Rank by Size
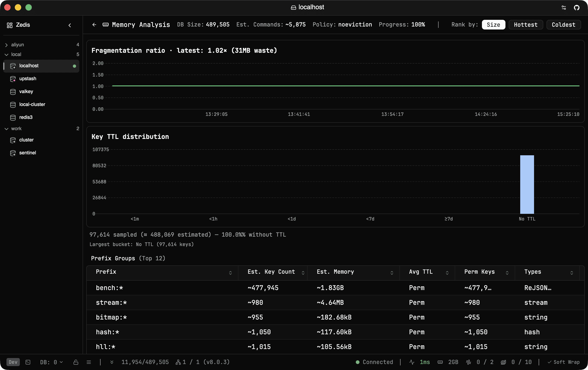Image resolution: width=588 pixels, height=370 pixels. pos(493,25)
